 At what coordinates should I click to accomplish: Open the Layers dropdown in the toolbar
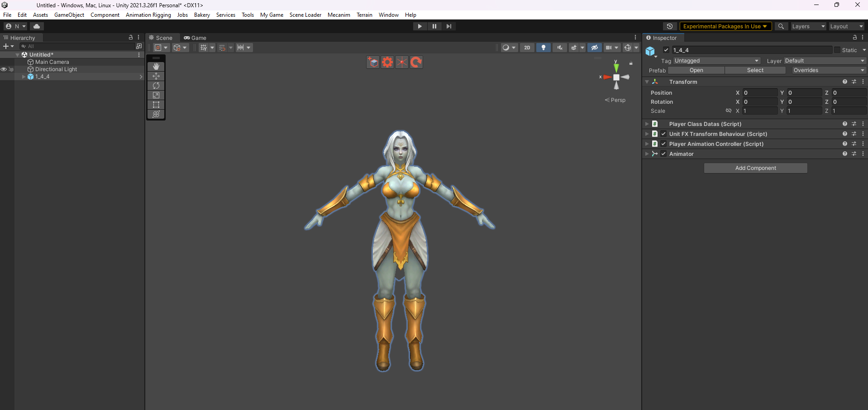pyautogui.click(x=808, y=26)
